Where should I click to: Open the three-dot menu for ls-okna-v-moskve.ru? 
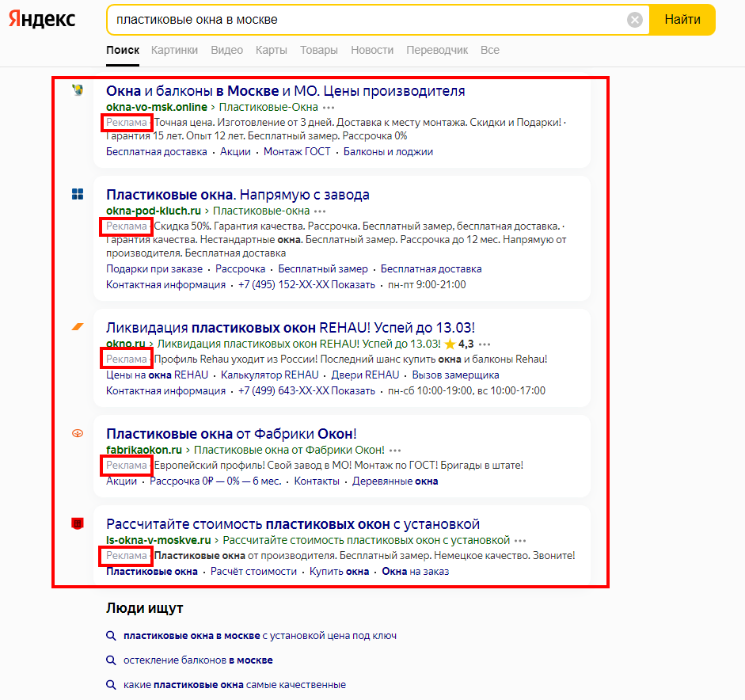coord(520,540)
